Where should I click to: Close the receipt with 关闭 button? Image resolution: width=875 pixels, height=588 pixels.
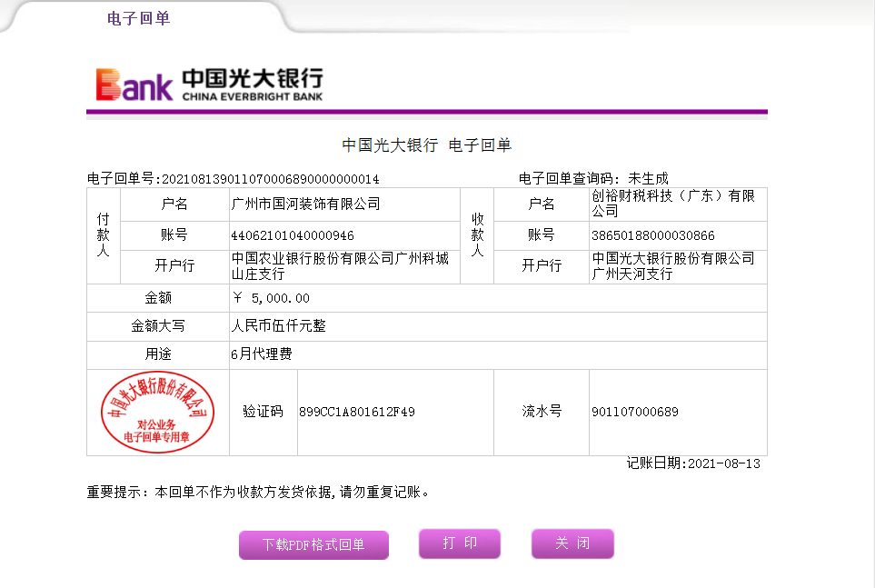point(572,543)
